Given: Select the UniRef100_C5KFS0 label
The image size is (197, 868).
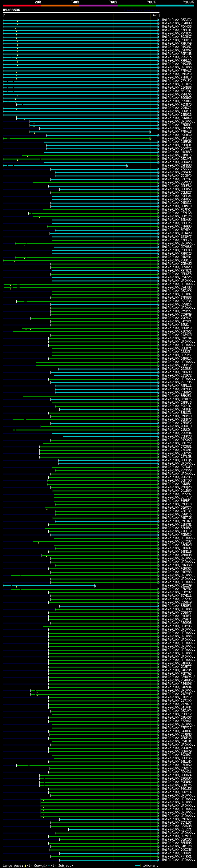Looking at the screenshot, I should coord(177,186).
